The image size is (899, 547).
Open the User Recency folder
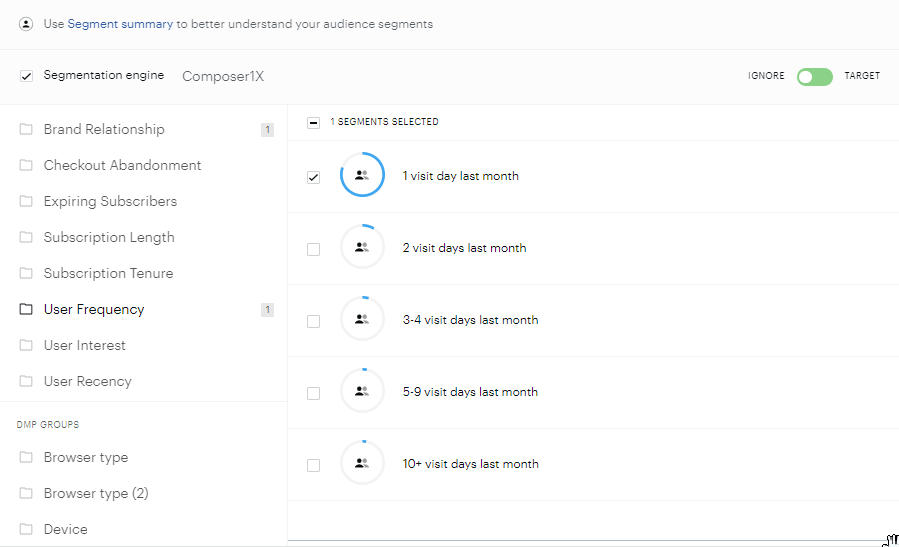pyautogui.click(x=88, y=381)
